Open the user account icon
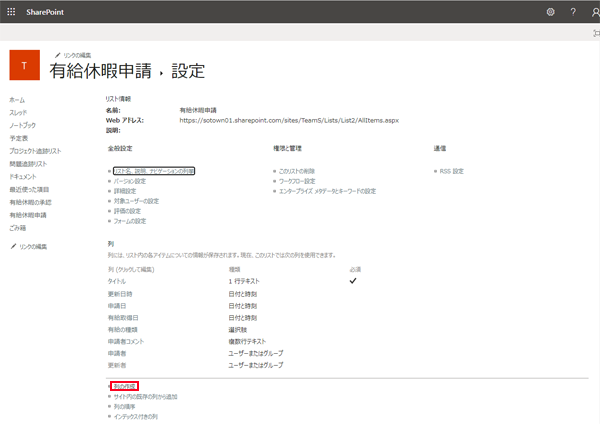 (x=595, y=12)
